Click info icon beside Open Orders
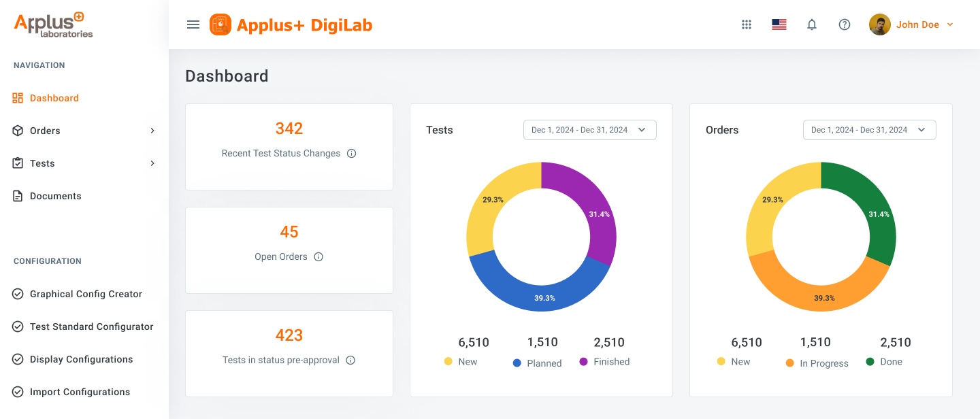980x419 pixels. coord(318,257)
